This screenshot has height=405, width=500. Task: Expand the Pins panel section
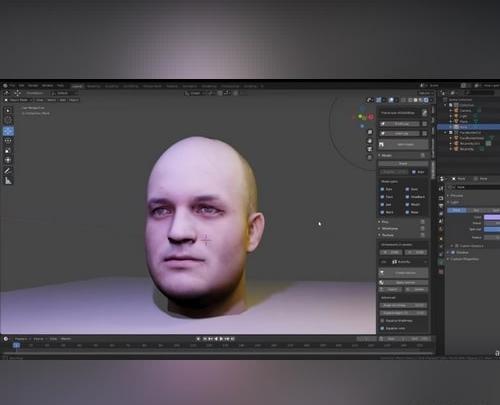click(x=385, y=222)
